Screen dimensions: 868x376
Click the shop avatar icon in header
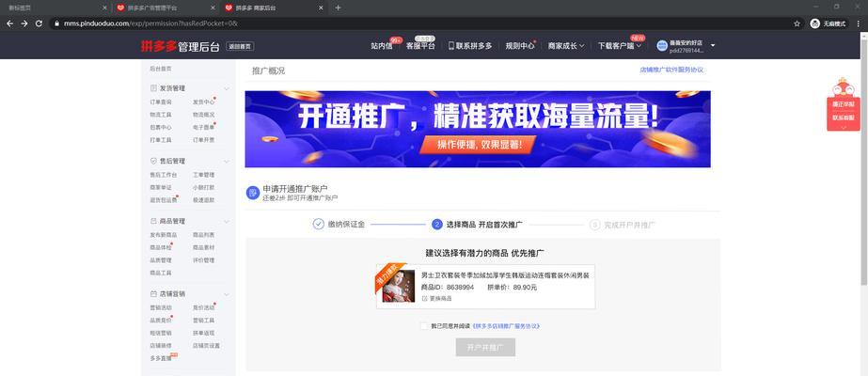[662, 46]
